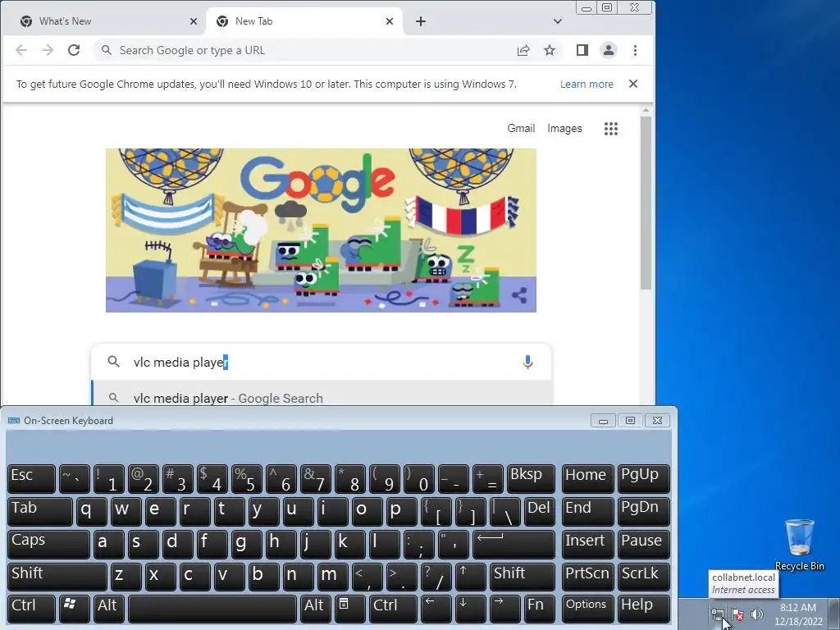Image resolution: width=840 pixels, height=630 pixels.
Task: Reload the page in Chrome
Action: coord(74,50)
